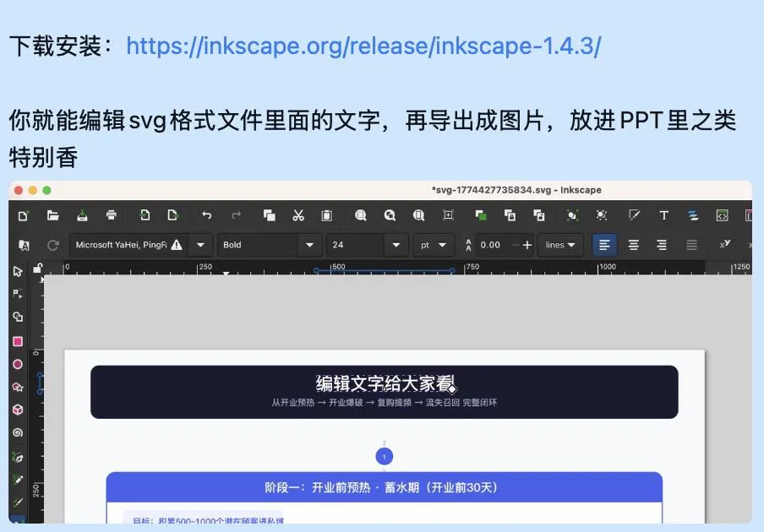Open the Text and Font dialog icon
Screen dimensions: 764x532
point(663,215)
